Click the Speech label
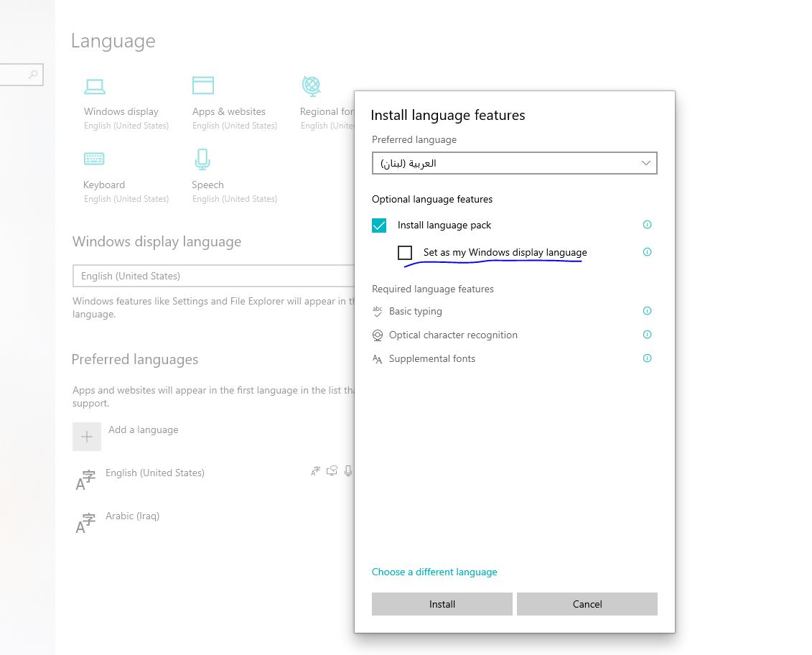Image resolution: width=812 pixels, height=655 pixels. click(207, 185)
